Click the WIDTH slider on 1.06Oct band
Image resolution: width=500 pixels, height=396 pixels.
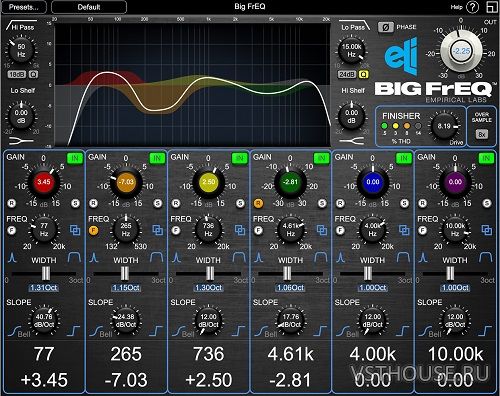pos(287,274)
